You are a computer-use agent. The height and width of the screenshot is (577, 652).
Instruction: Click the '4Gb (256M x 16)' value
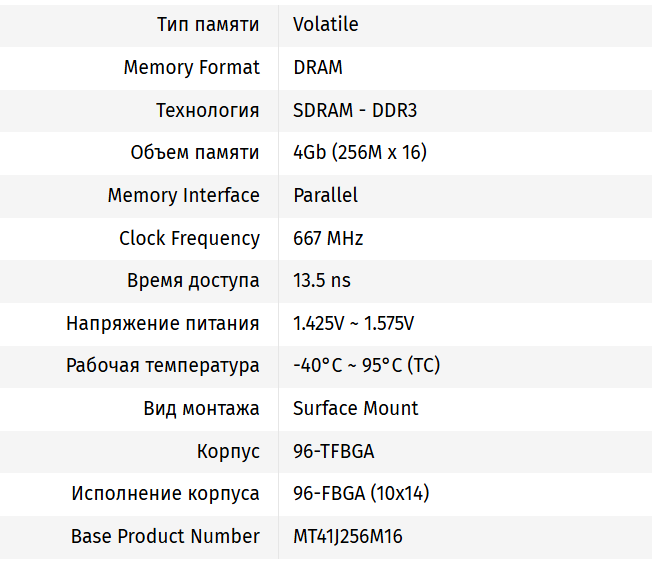(x=360, y=153)
